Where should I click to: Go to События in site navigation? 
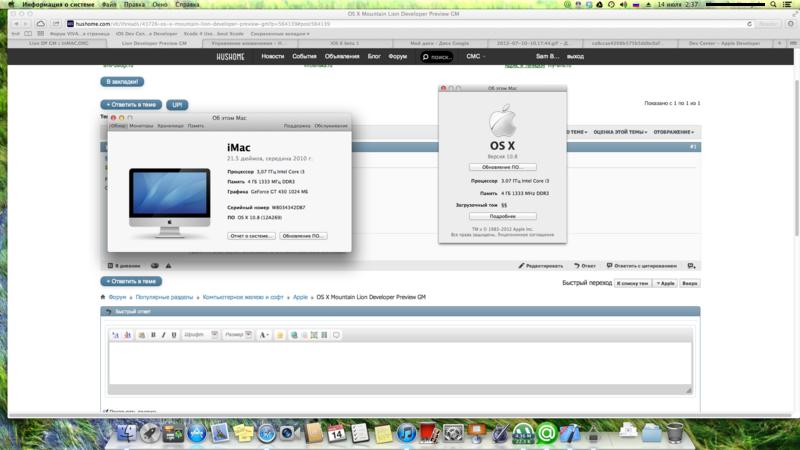(x=304, y=57)
